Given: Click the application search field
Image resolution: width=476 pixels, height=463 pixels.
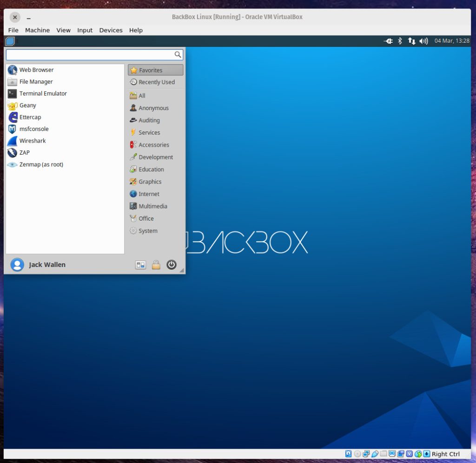Looking at the screenshot, I should click(90, 55).
